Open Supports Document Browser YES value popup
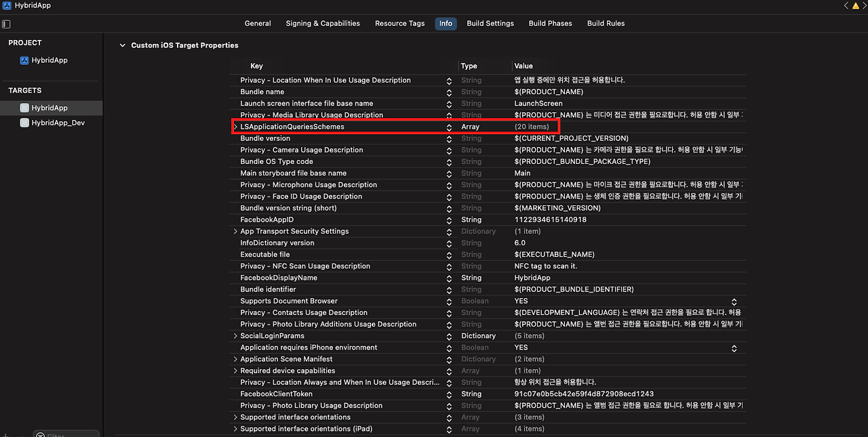The height and width of the screenshot is (437, 868). point(734,301)
